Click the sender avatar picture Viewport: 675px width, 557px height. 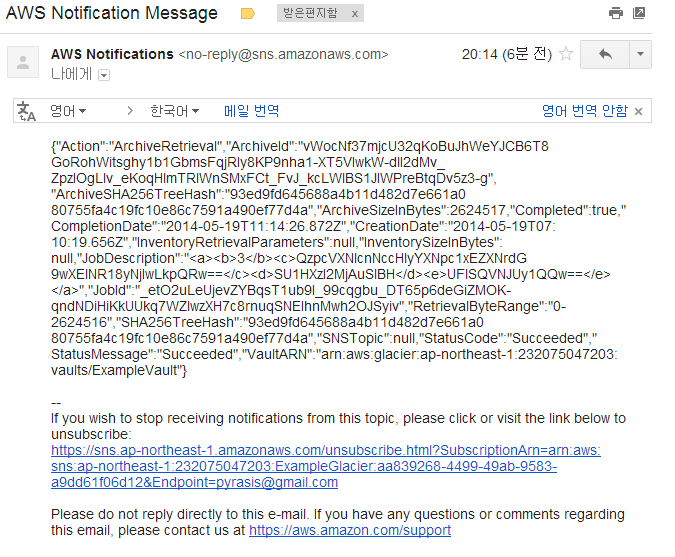[22, 62]
